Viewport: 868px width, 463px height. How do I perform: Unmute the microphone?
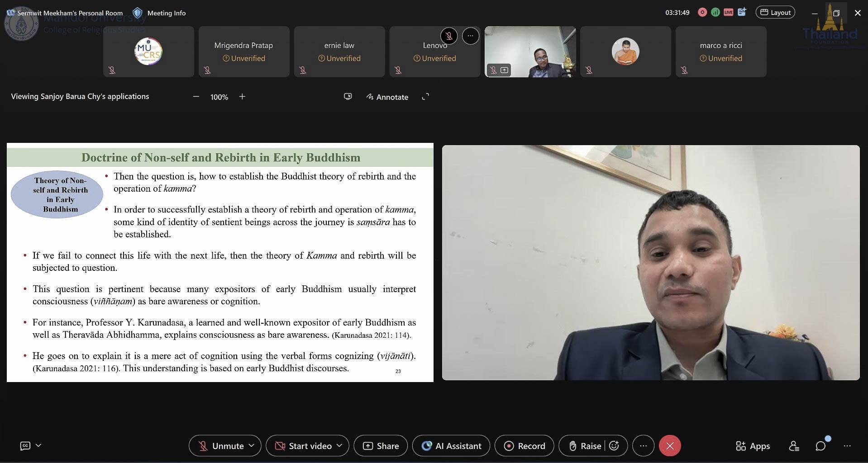coord(222,446)
